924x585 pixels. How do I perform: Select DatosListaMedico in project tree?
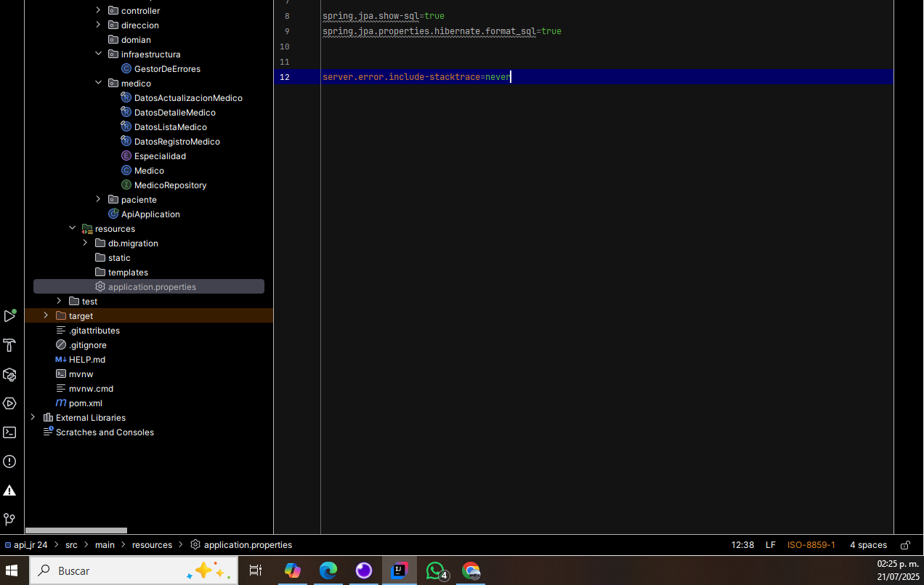click(171, 127)
